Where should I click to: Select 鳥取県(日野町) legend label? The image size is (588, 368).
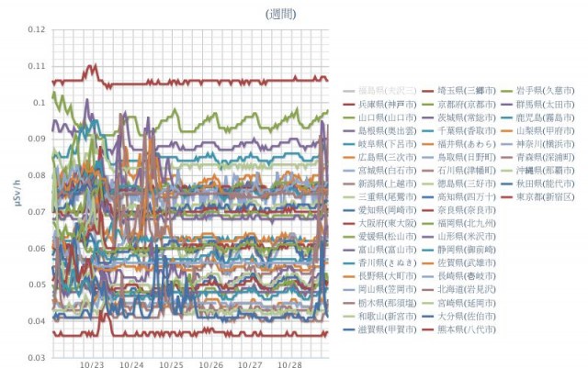(x=467, y=157)
